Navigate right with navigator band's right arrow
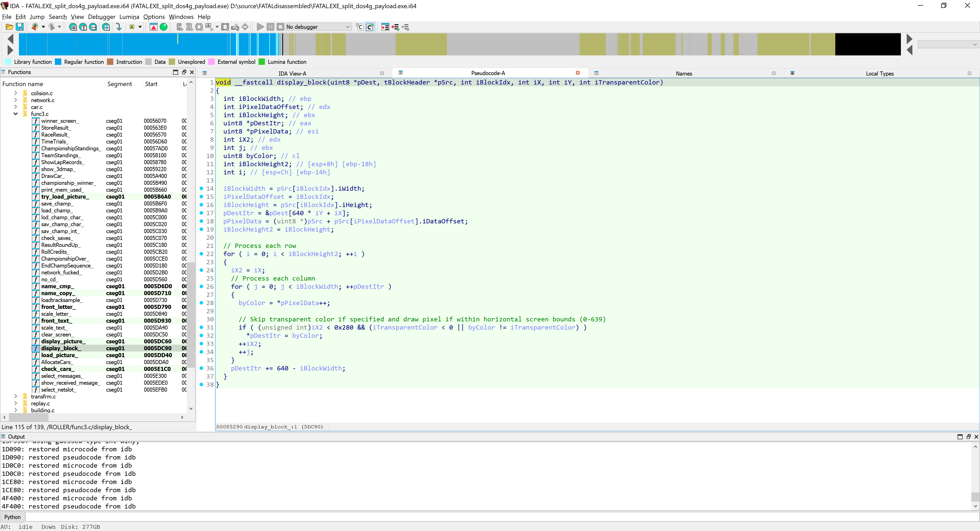980x531 pixels. point(910,39)
